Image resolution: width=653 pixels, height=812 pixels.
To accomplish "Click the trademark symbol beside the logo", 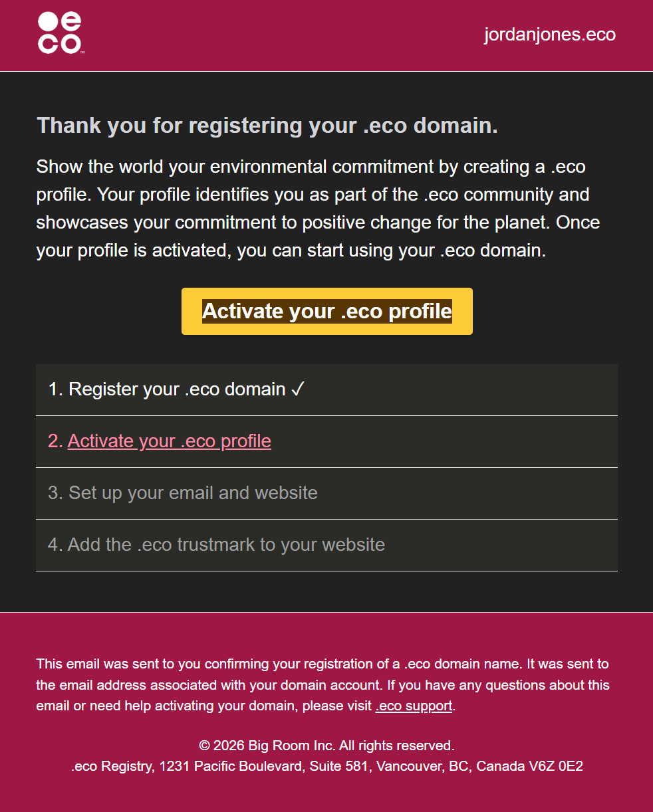I will [82, 52].
